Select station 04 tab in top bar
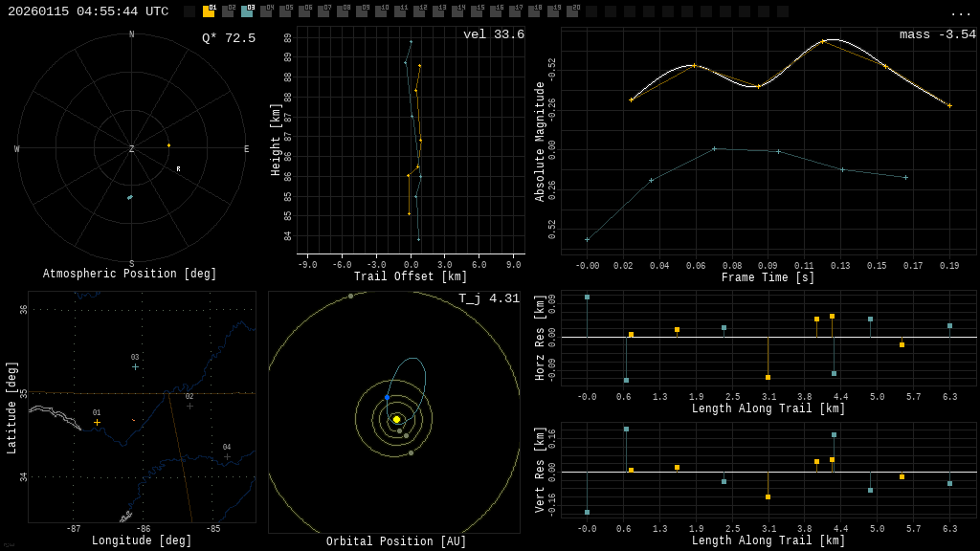The height and width of the screenshot is (551, 980). pos(266,11)
